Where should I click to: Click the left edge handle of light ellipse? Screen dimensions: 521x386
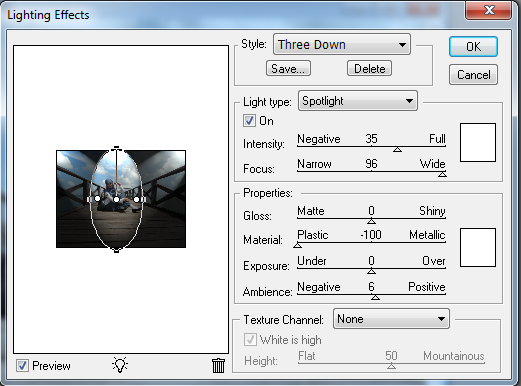click(89, 199)
